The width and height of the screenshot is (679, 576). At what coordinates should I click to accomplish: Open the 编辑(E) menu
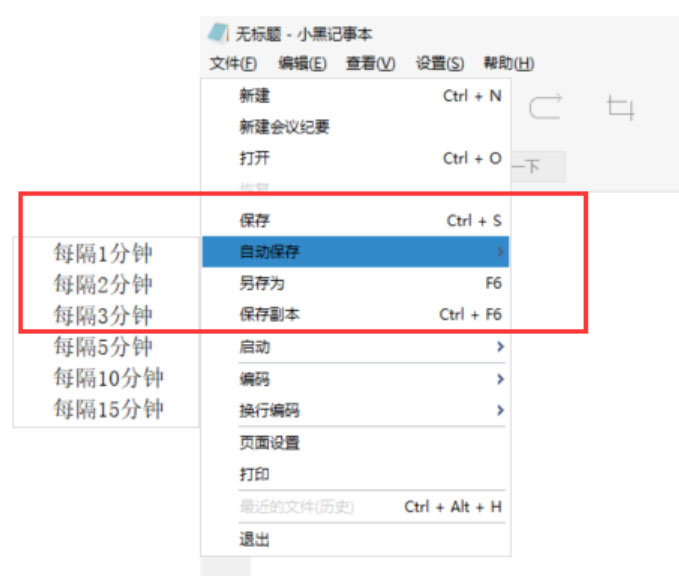click(302, 64)
